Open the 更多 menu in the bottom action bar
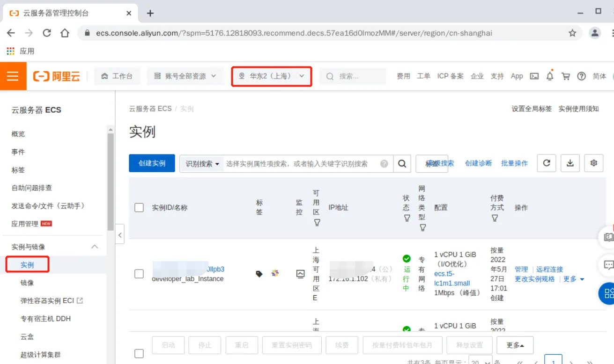The image size is (614, 364). pyautogui.click(x=515, y=345)
